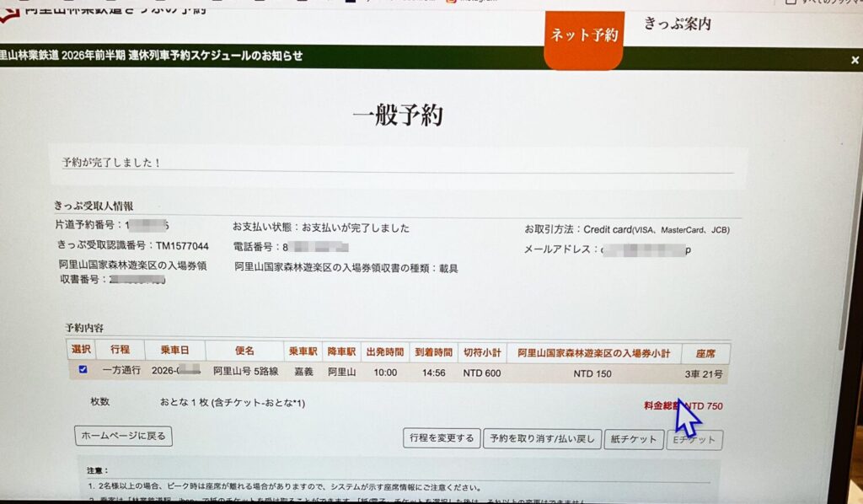Click the ticket code TM1577044
Viewport: 863px width, 504px height.
pos(181,246)
